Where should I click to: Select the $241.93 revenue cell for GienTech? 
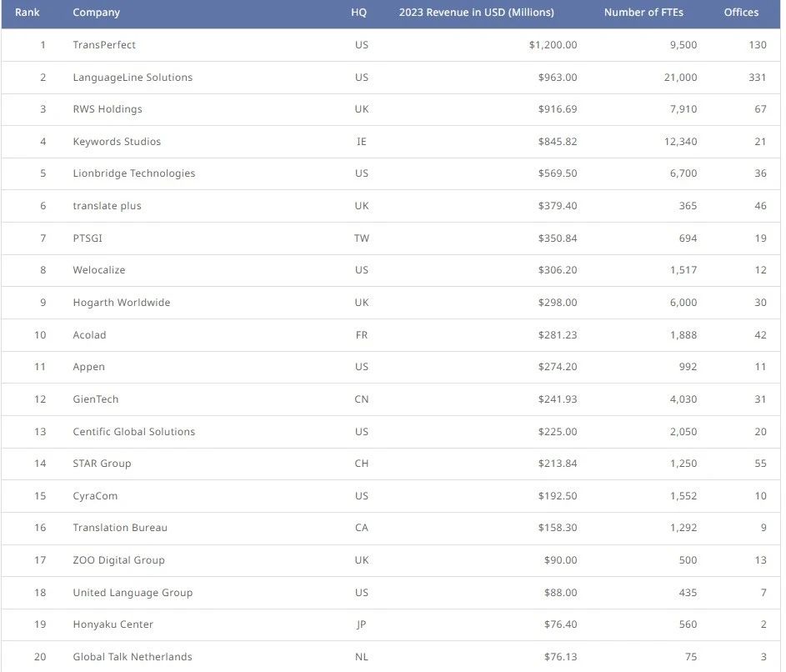coord(557,399)
